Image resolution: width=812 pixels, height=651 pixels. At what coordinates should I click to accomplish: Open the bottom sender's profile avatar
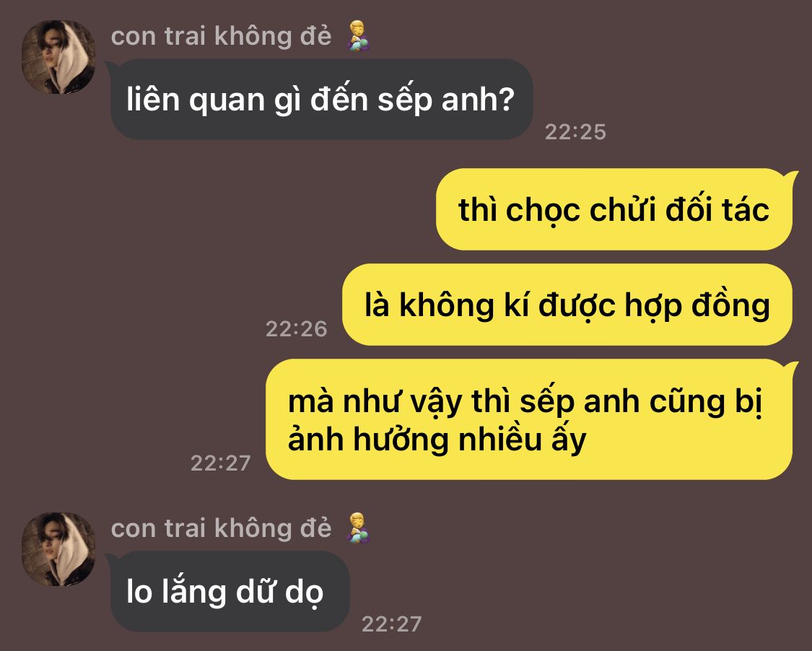[58, 549]
